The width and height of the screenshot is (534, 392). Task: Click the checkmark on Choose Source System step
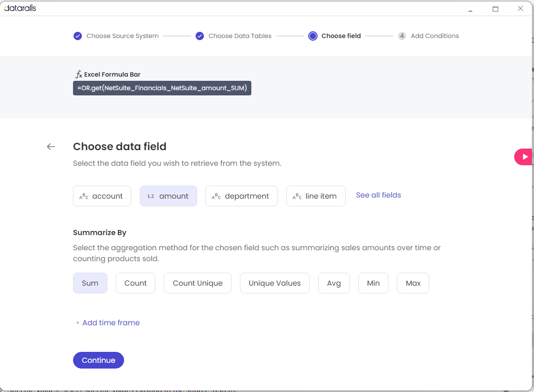pos(77,35)
